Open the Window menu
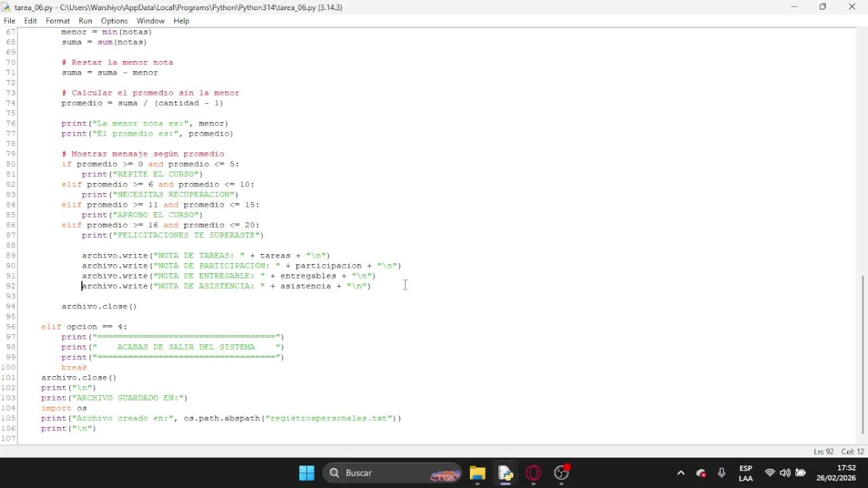868x488 pixels. coord(151,21)
